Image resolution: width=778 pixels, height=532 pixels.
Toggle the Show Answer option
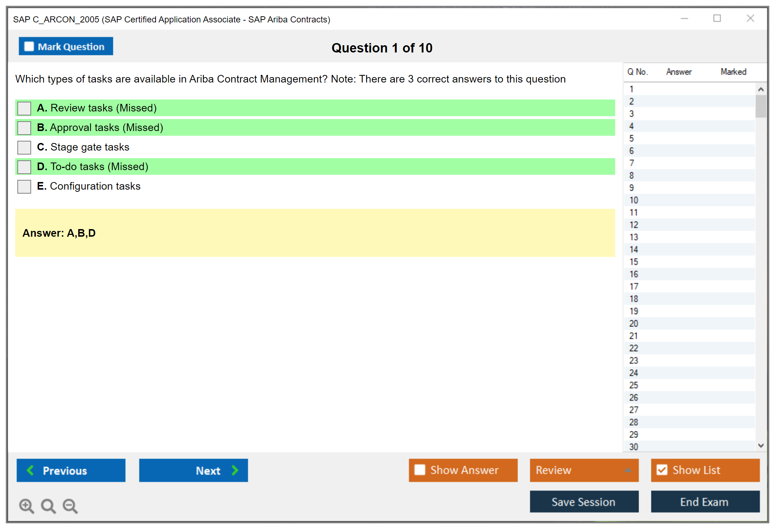[420, 470]
